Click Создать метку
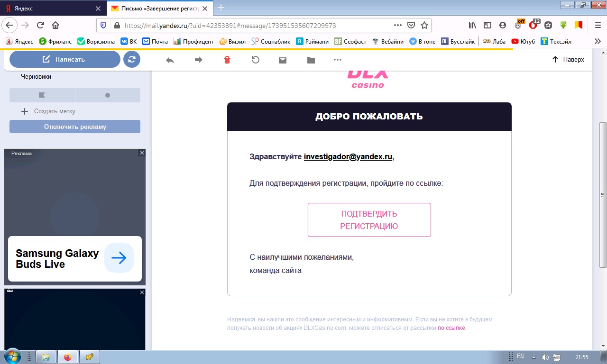The width and height of the screenshot is (607, 364). coord(48,111)
